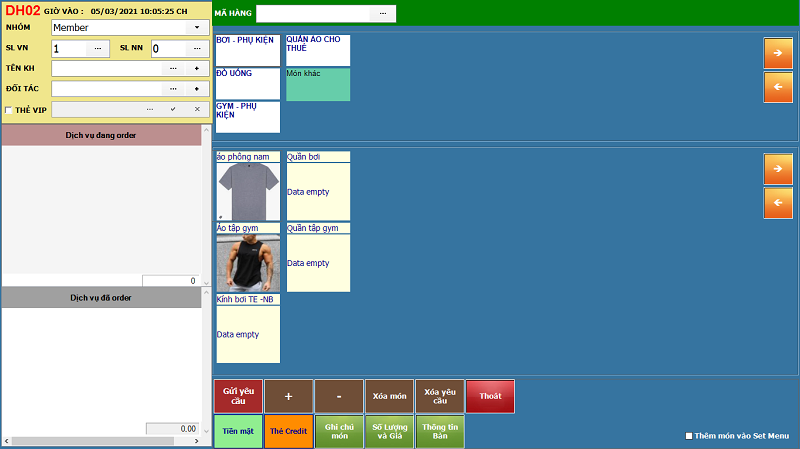The height and width of the screenshot is (449, 800).
Task: Click the product list previous-page arrow
Action: (x=778, y=203)
